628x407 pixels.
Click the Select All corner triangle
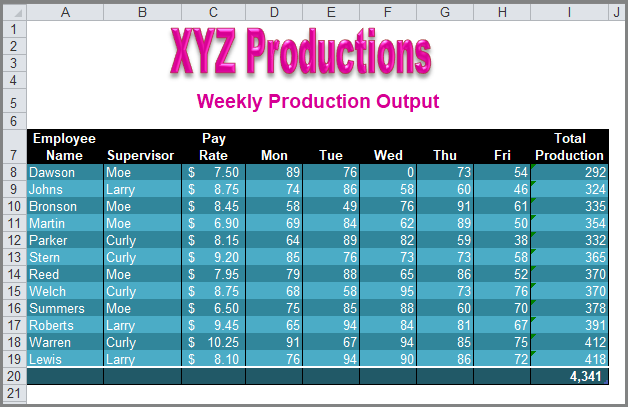point(15,12)
